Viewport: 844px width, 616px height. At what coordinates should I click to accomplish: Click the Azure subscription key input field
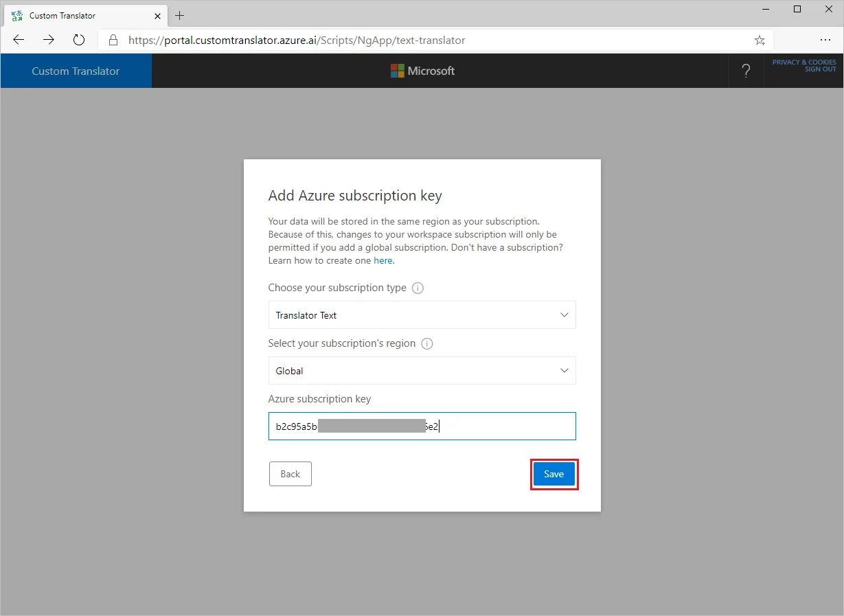pos(422,426)
